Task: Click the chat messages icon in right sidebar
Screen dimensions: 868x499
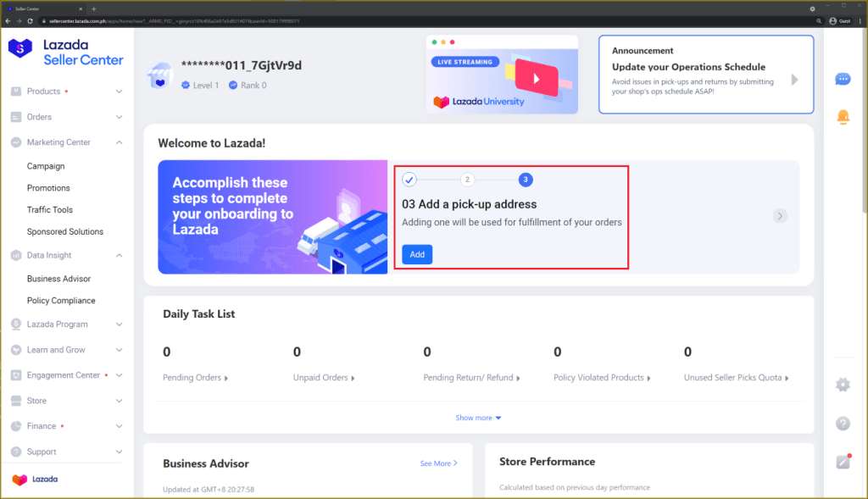Action: [843, 80]
